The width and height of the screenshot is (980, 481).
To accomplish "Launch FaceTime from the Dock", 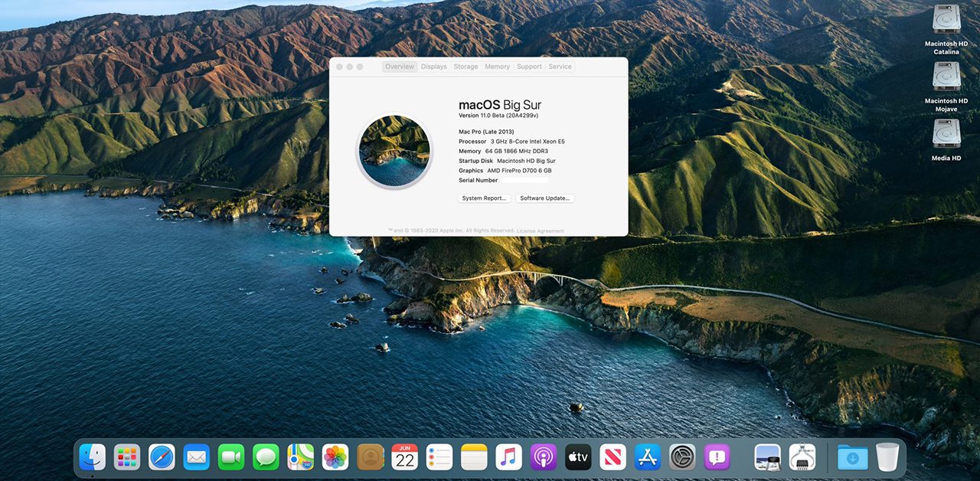I will coord(231,457).
